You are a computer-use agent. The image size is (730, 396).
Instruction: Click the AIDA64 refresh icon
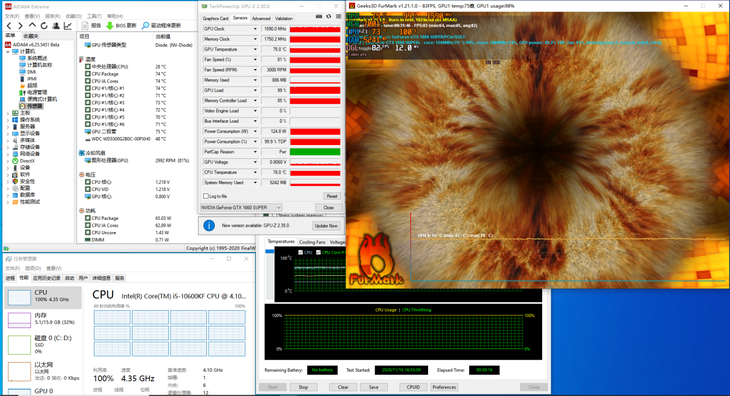[x=44, y=26]
